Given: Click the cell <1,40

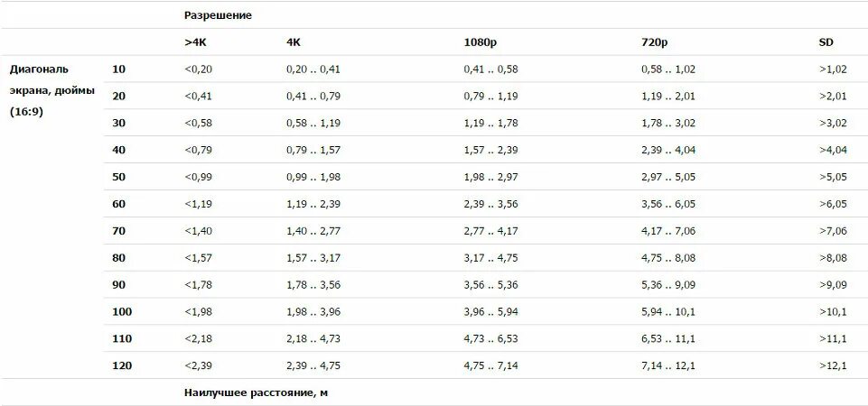Looking at the screenshot, I should click(198, 231).
